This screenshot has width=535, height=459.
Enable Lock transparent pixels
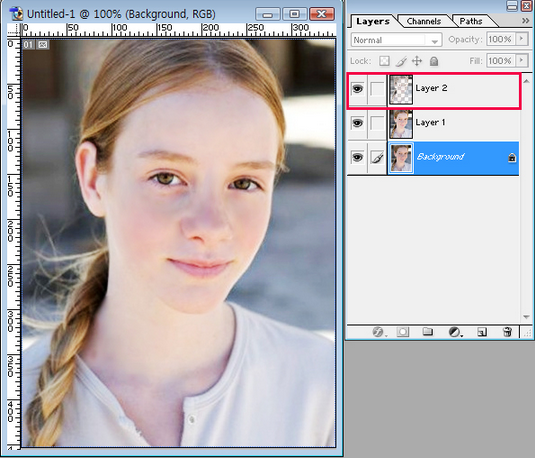point(384,61)
